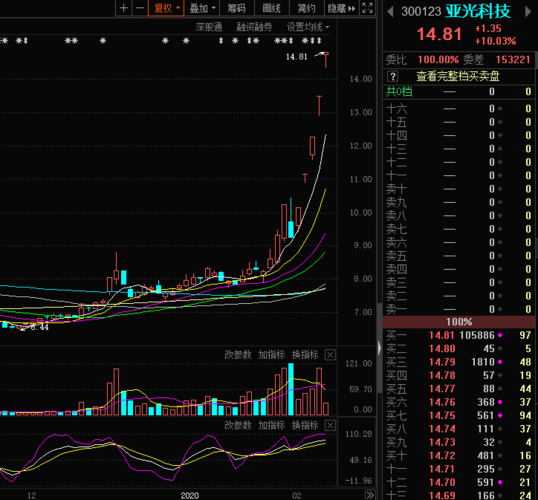The image size is (538, 500).
Task: Click the 委差 153221 value
Action: point(513,60)
